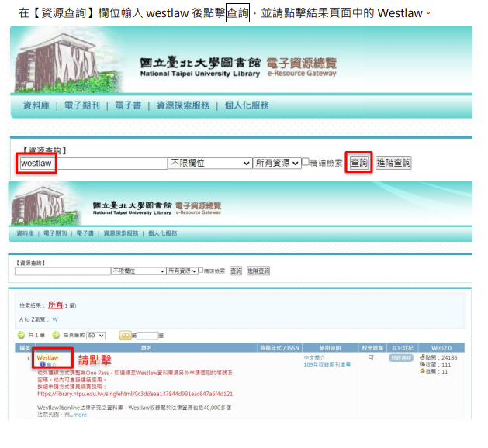Open 個人化服務 menu on the westlaw search page
Screen dimensions: 488x448
click(x=247, y=105)
